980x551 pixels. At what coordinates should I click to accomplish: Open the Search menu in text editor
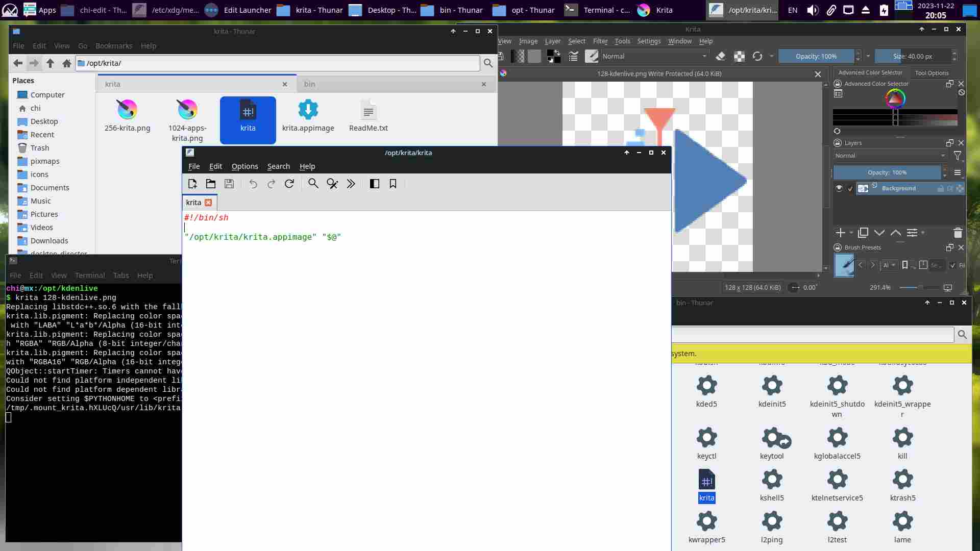tap(278, 166)
